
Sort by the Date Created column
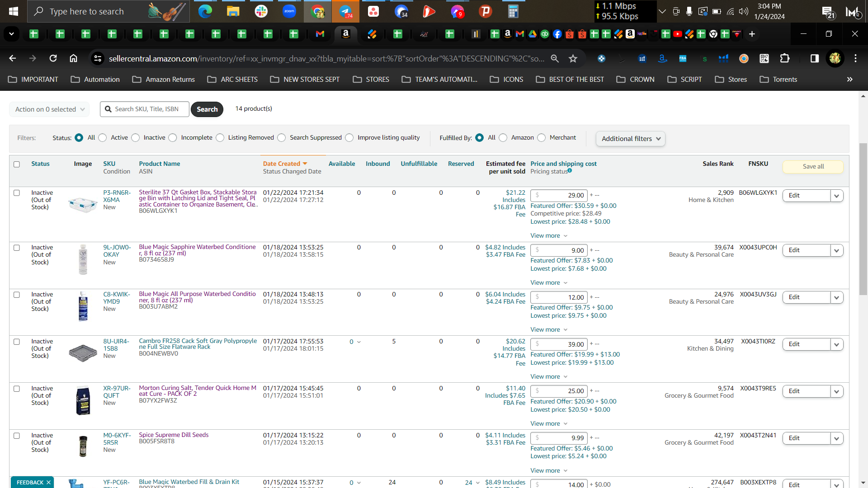(285, 164)
